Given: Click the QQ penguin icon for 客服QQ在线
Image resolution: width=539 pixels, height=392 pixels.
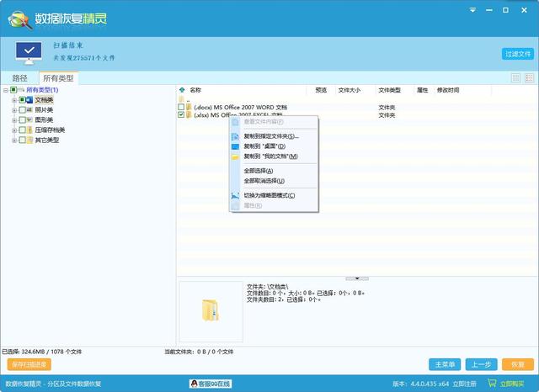Looking at the screenshot, I should click(x=195, y=384).
